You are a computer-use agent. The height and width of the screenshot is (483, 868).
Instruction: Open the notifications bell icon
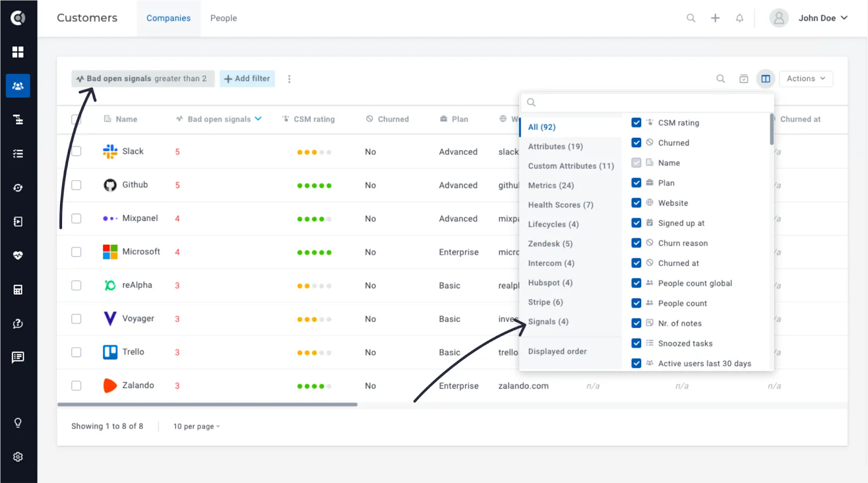click(x=739, y=18)
